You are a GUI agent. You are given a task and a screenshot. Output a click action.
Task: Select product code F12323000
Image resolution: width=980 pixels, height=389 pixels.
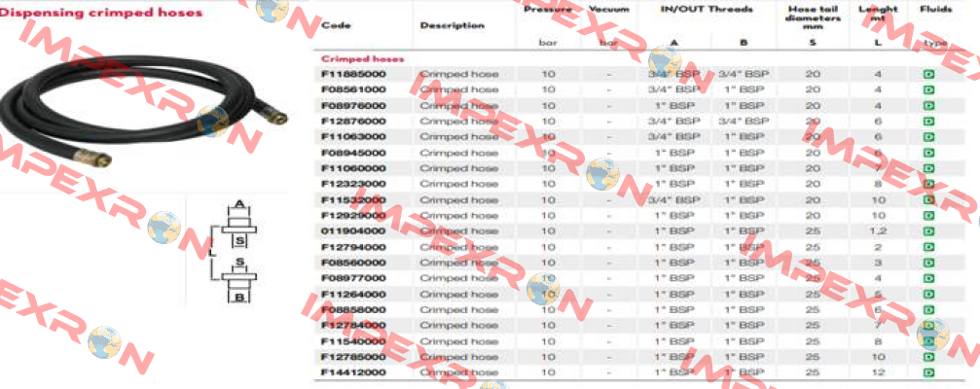point(353,184)
